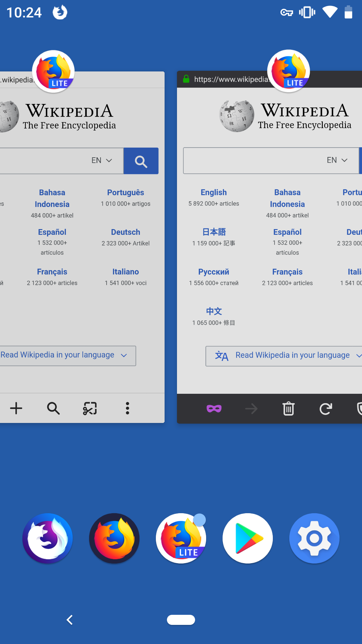The width and height of the screenshot is (362, 644).
Task: Tap battery icon in status bar
Action: coord(349,12)
